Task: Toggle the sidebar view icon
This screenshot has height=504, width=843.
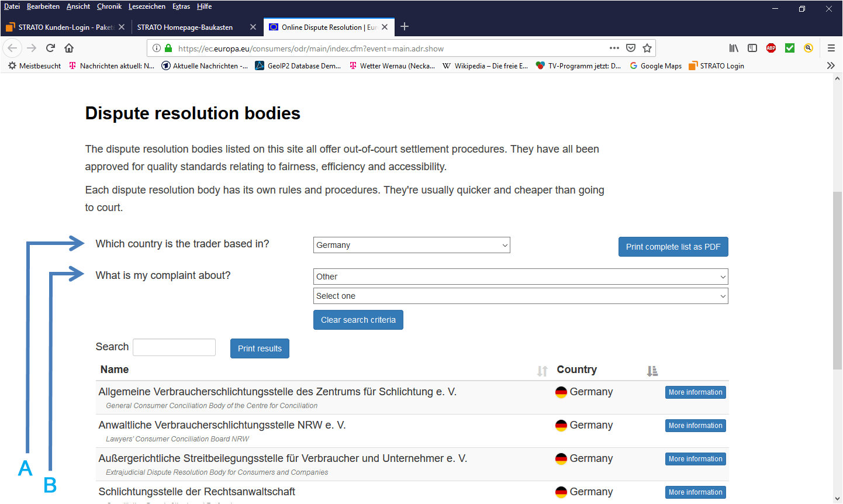Action: 752,48
